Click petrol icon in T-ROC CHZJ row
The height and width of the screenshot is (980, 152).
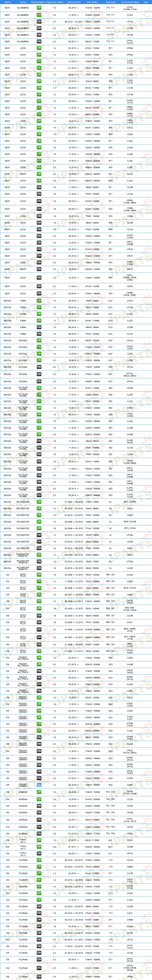39,840
